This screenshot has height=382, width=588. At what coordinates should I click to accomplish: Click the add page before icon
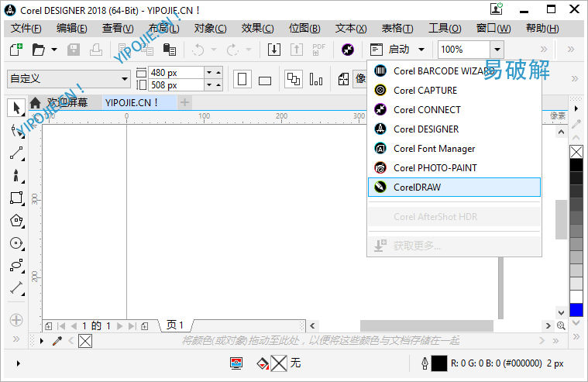[48, 326]
